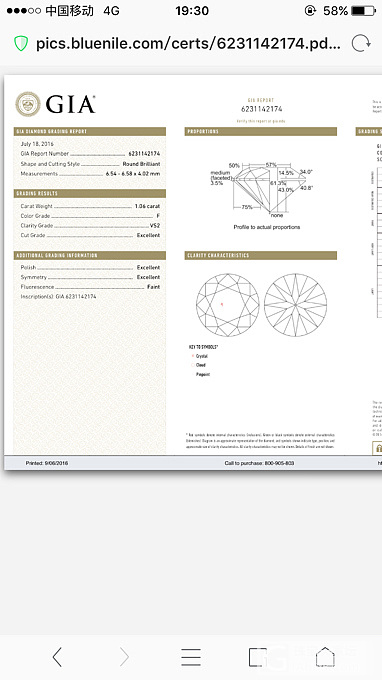Go to the browser home icon

(x=325, y=657)
